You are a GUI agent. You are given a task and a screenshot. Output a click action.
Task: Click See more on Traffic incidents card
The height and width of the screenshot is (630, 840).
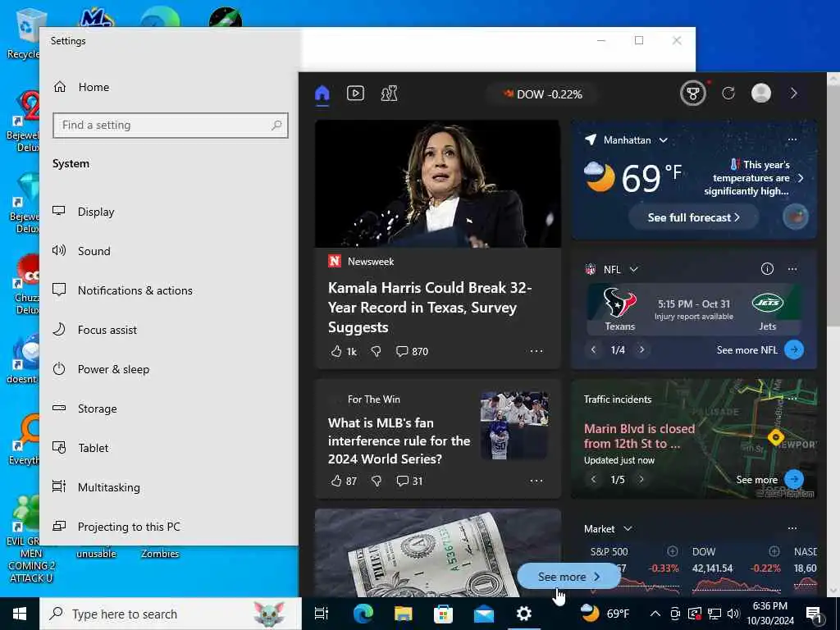click(x=769, y=479)
